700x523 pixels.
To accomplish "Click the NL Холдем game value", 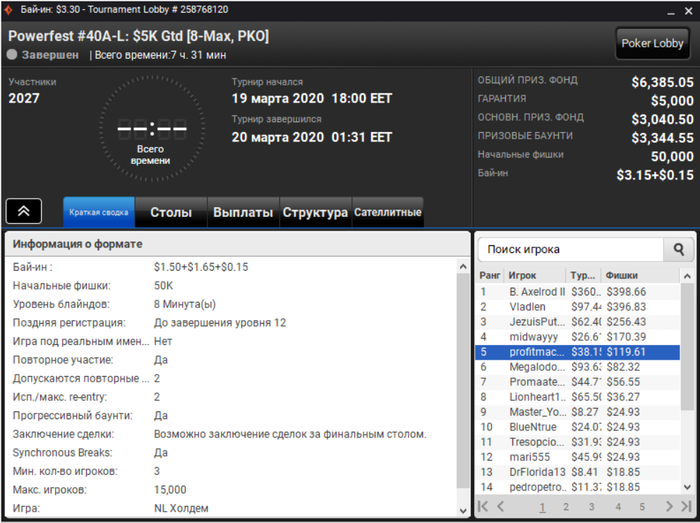I will (x=181, y=508).
